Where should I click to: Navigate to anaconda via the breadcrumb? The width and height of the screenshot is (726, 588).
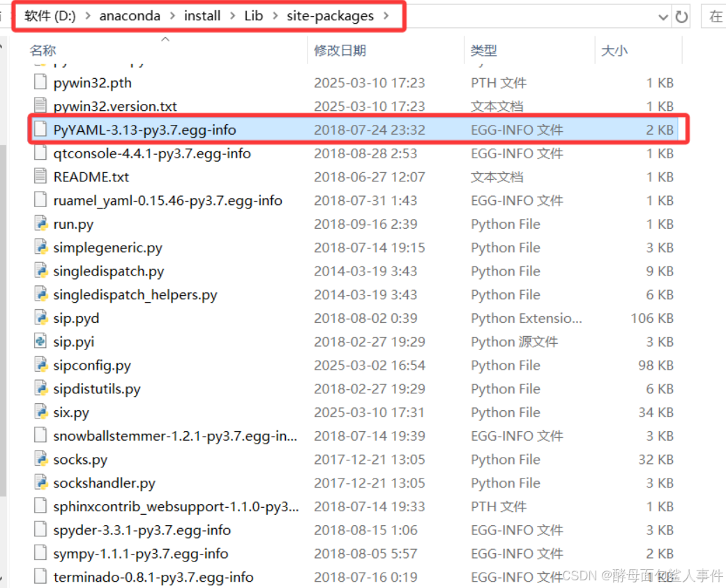(130, 15)
